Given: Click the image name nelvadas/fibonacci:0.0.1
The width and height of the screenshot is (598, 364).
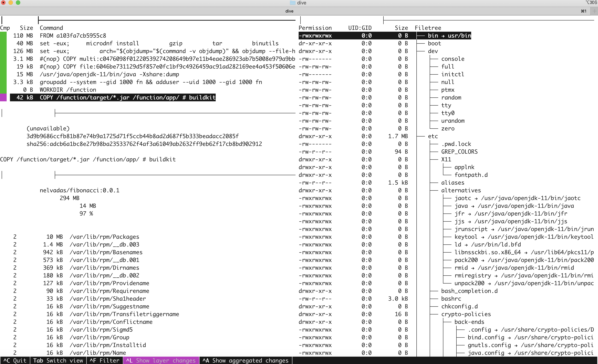Looking at the screenshot, I should 80,190.
